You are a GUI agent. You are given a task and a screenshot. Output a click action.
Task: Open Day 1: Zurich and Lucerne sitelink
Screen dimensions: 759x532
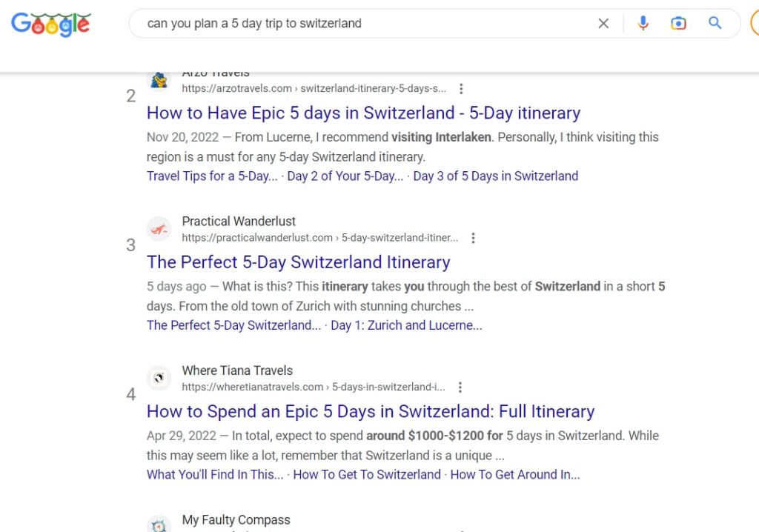click(x=406, y=325)
